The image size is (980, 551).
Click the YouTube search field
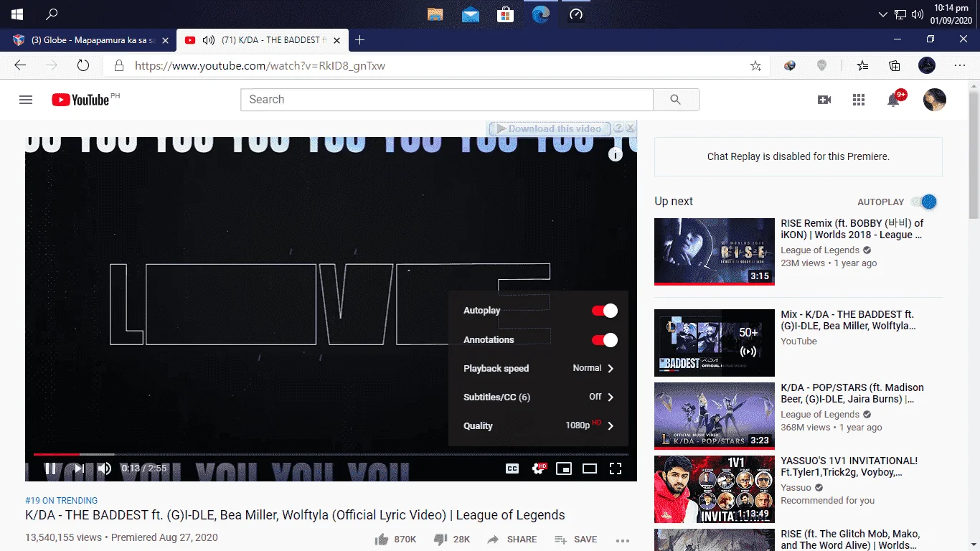(x=447, y=100)
